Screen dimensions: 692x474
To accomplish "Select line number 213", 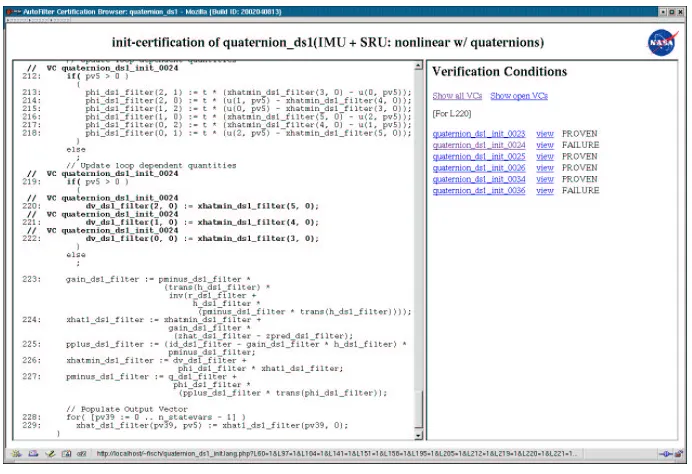I will pos(31,93).
